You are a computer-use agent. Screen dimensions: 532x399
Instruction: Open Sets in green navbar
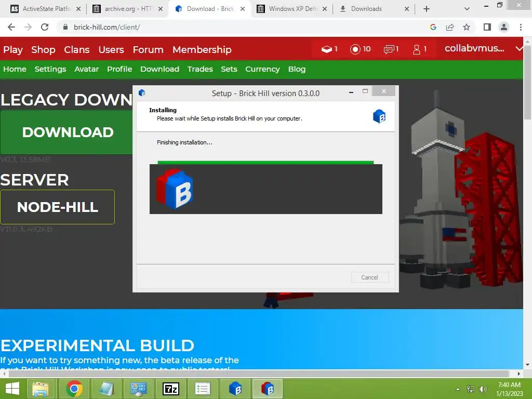point(229,69)
